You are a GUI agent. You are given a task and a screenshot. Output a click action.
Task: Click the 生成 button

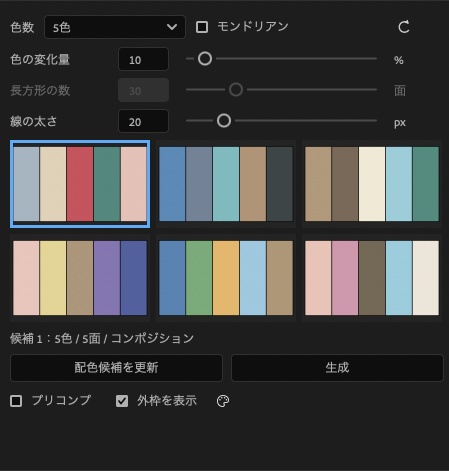pyautogui.click(x=337, y=368)
